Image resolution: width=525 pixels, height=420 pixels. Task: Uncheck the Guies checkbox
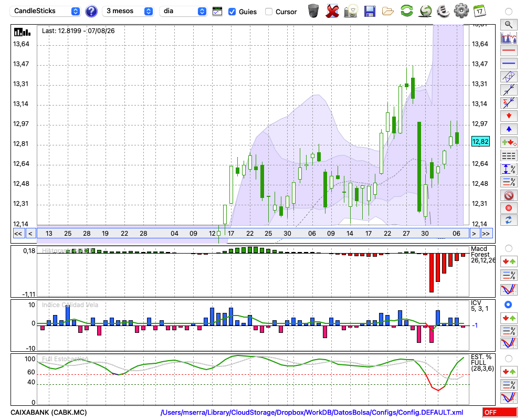232,12
